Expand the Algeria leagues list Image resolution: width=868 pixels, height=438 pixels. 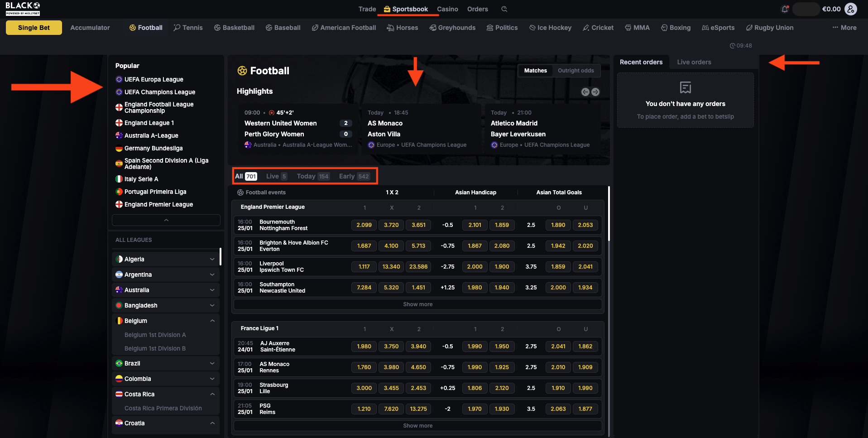[x=212, y=259]
